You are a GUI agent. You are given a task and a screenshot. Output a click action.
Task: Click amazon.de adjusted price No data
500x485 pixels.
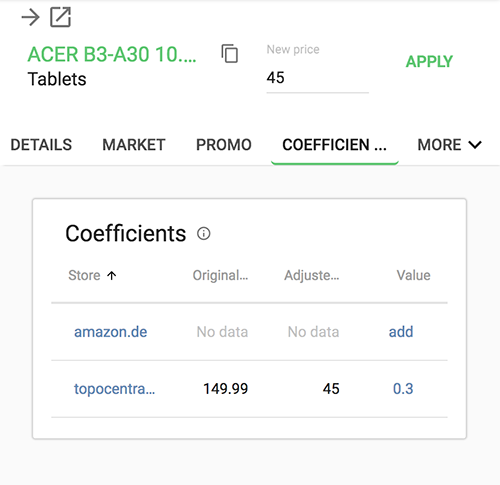tap(313, 332)
